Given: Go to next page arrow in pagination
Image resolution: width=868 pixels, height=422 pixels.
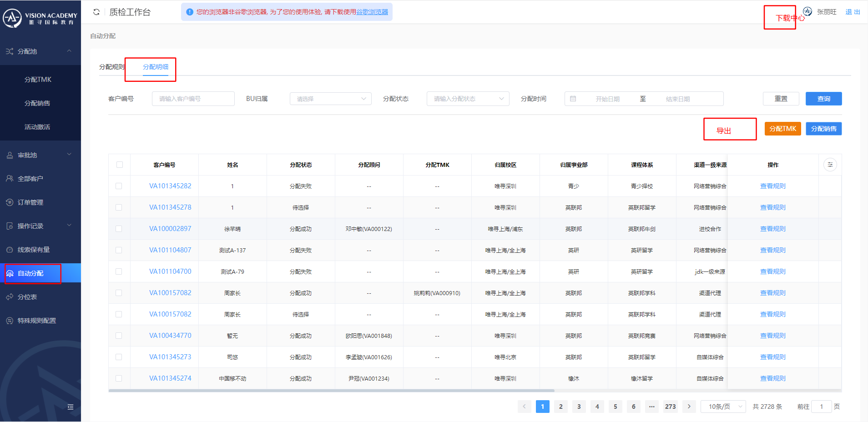Looking at the screenshot, I should [x=689, y=407].
